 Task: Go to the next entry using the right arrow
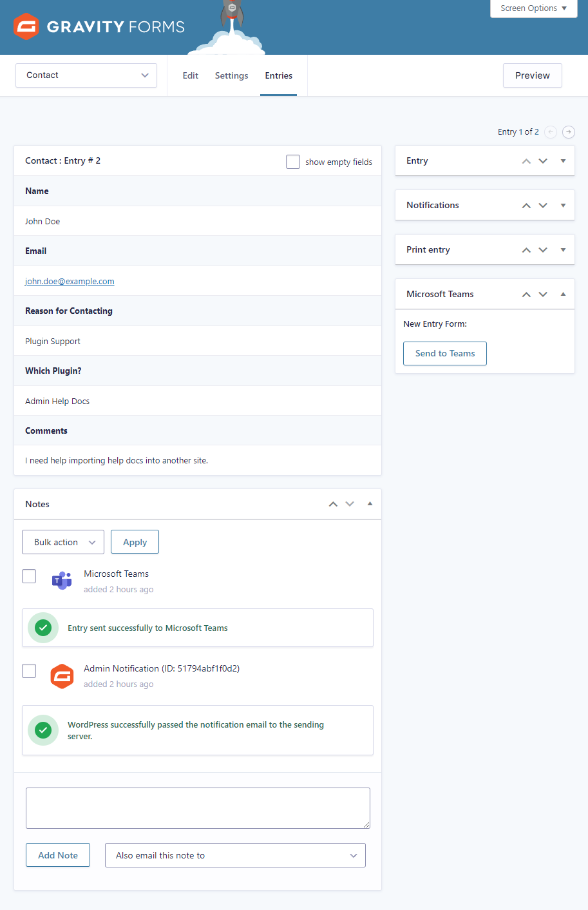(x=568, y=131)
